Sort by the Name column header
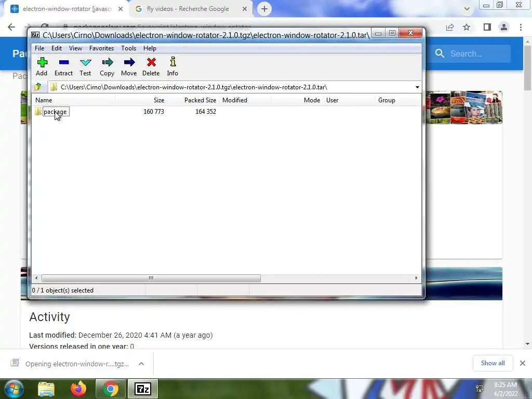532x399 pixels. pos(74,100)
